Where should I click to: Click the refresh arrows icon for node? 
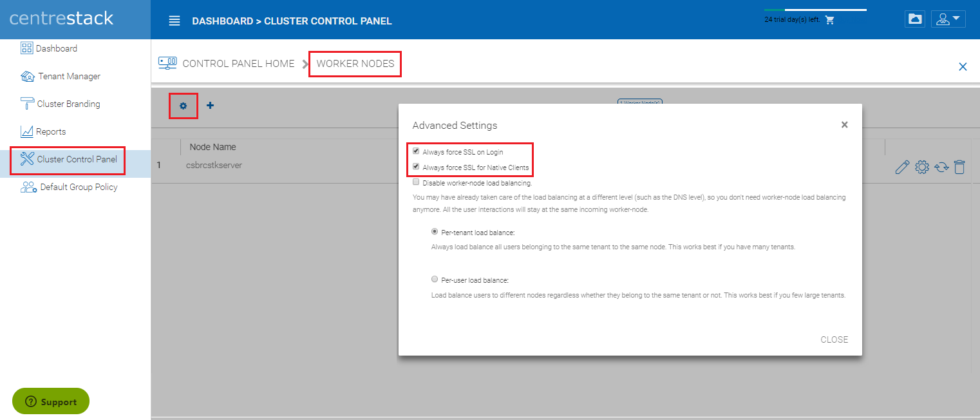(941, 167)
